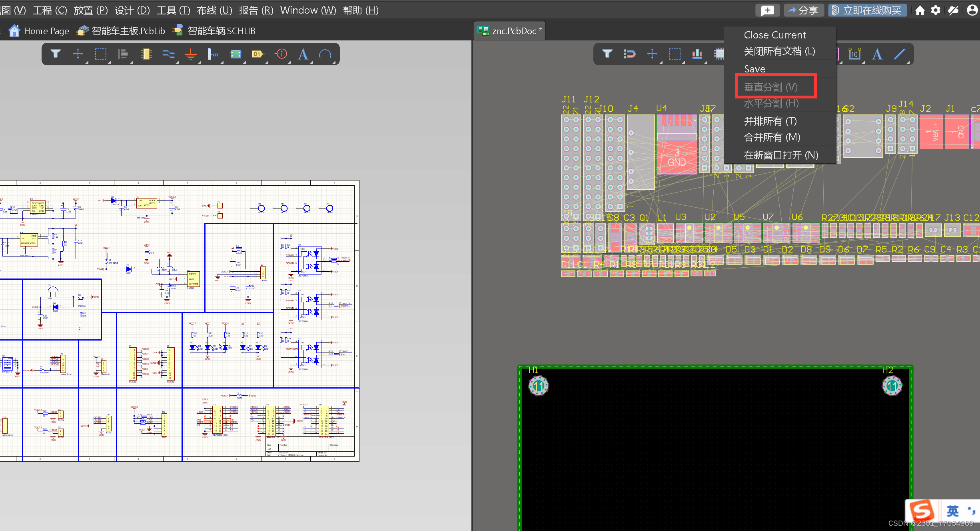Screen dimensions: 980x531
Task: Select the Place Text String tool in schematic toolbar
Action: point(303,54)
